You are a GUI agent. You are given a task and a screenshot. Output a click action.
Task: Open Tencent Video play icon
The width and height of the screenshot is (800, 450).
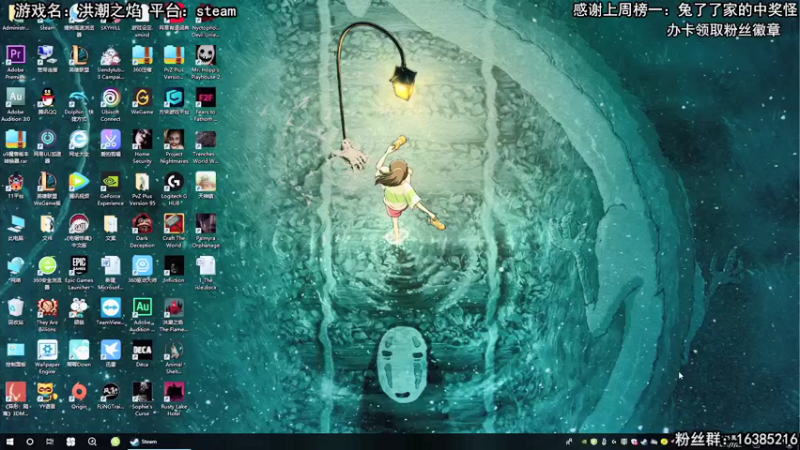pos(79,185)
